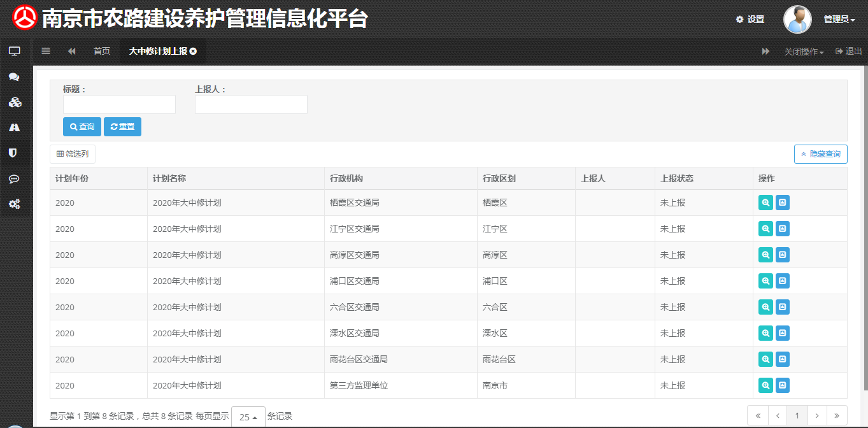View details for 栖霞区交通局 row
The height and width of the screenshot is (428, 868).
765,203
